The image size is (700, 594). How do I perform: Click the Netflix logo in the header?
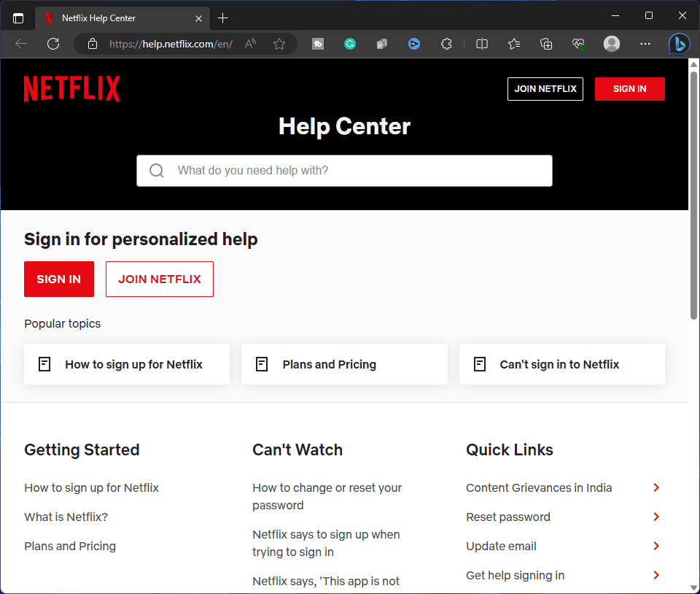click(72, 89)
